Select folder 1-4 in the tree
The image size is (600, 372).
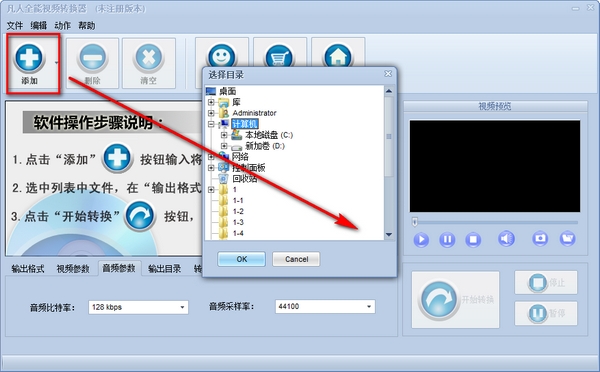point(238,233)
